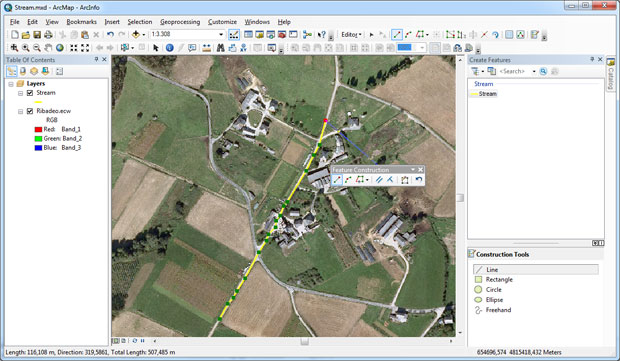Click the Full Extent globe icon
This screenshot has height=361, width=620.
point(60,48)
